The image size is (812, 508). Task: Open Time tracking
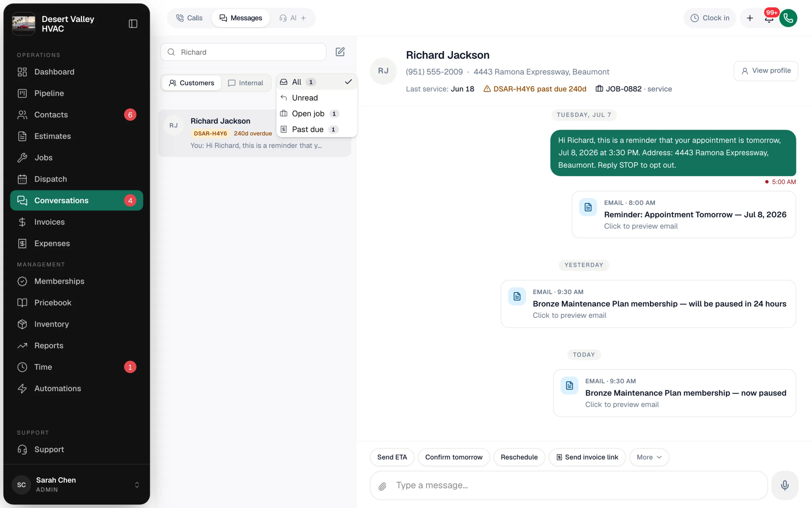[76, 367]
